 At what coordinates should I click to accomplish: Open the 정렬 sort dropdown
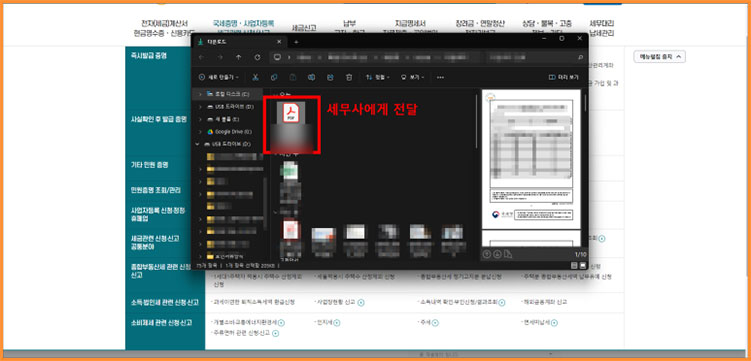(x=378, y=77)
